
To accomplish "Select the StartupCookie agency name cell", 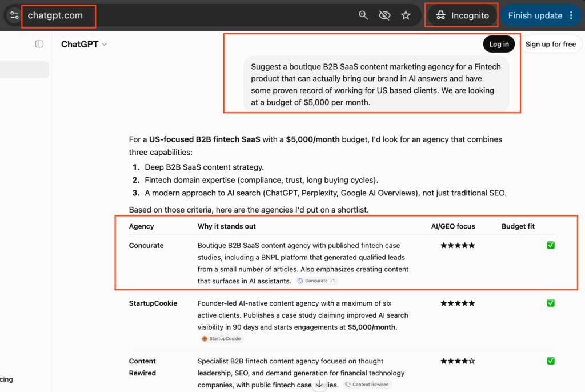I will (153, 303).
